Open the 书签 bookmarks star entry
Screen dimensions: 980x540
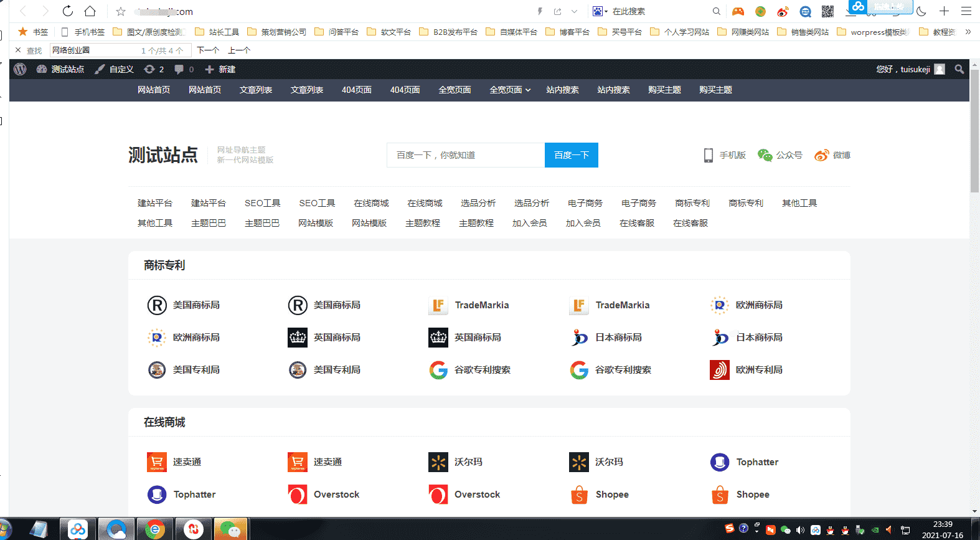33,32
